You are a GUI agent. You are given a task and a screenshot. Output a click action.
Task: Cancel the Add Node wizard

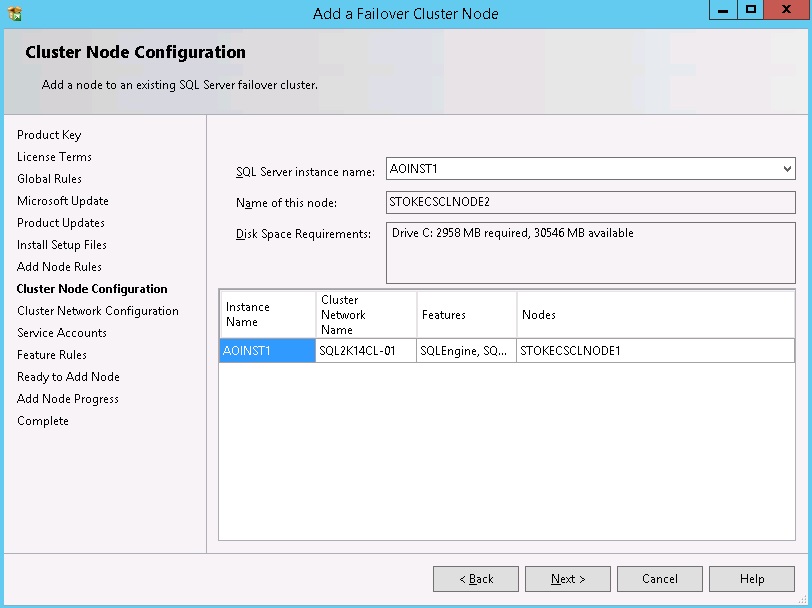[659, 578]
